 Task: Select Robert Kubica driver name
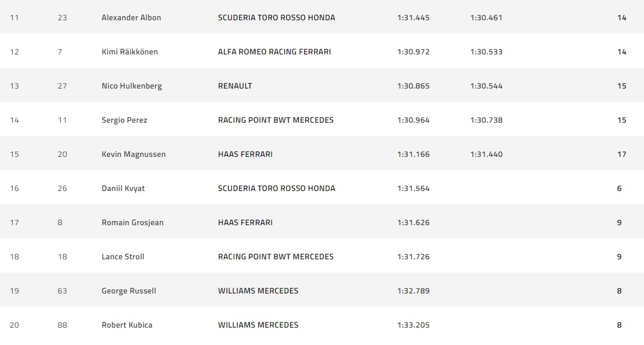[127, 325]
